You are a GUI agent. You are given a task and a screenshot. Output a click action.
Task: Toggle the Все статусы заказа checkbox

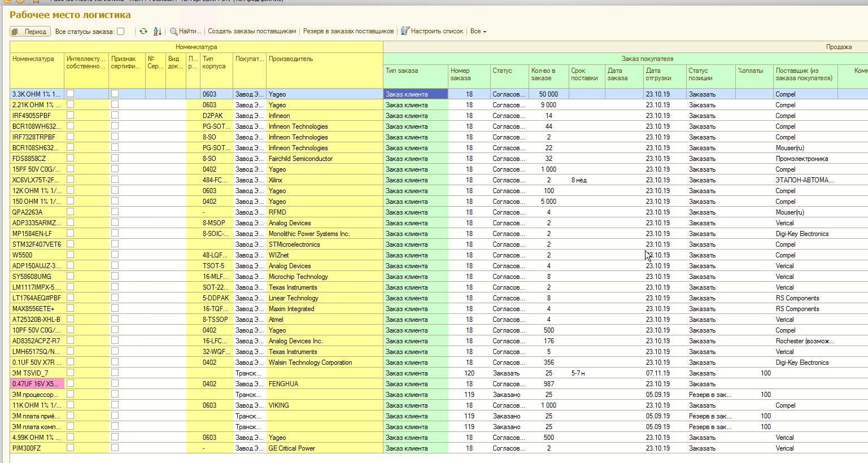pyautogui.click(x=120, y=32)
